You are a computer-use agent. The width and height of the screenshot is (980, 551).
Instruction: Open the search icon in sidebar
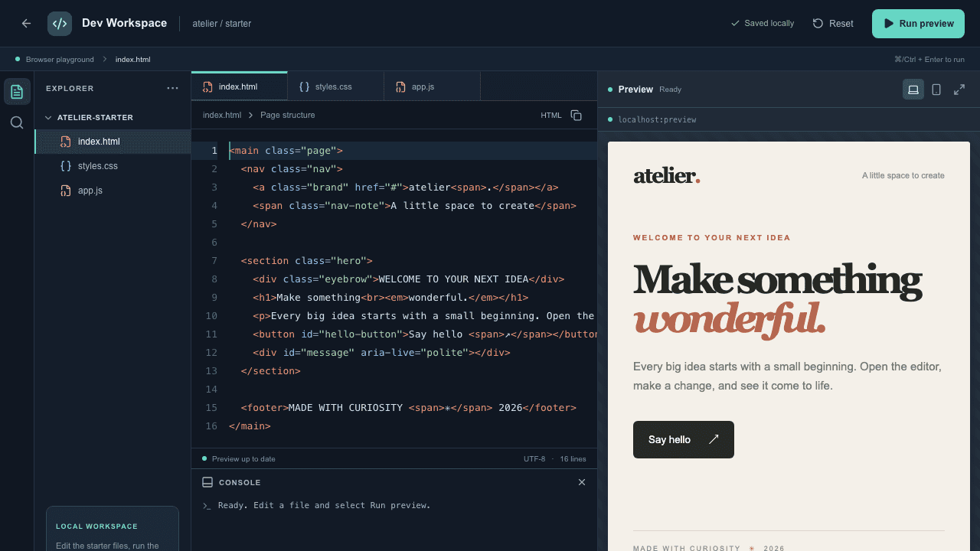[17, 122]
